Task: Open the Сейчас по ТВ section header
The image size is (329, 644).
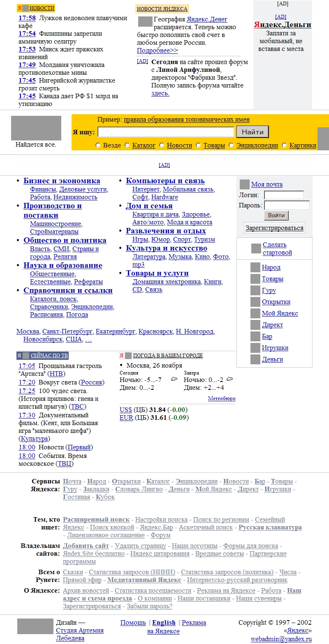Action: pyautogui.click(x=49, y=356)
